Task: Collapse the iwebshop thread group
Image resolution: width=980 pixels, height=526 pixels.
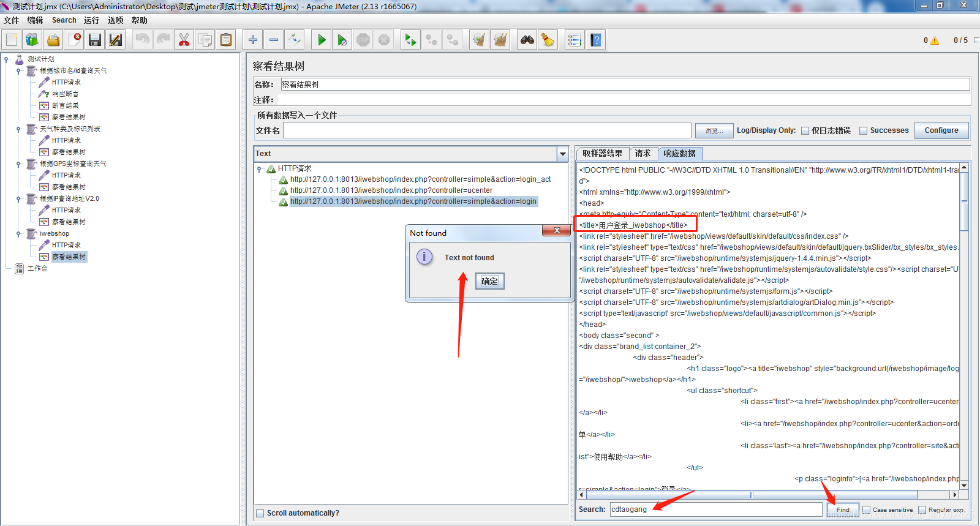Action: [x=19, y=234]
